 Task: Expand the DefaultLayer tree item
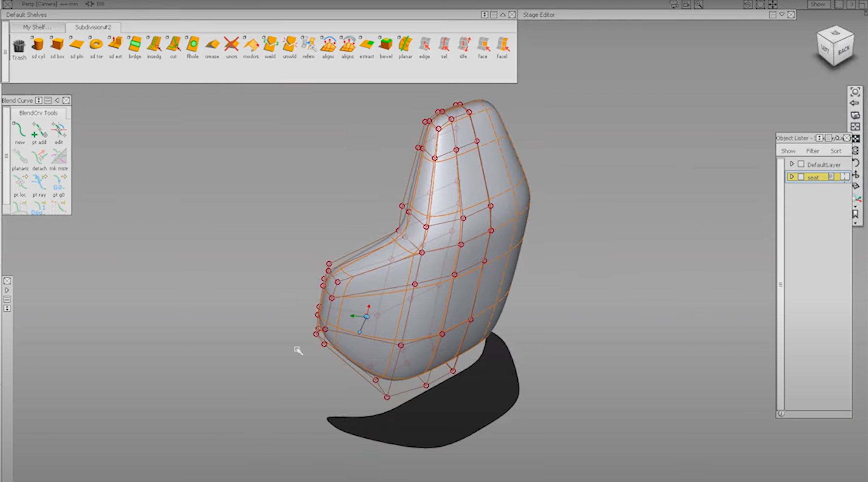[x=792, y=164]
